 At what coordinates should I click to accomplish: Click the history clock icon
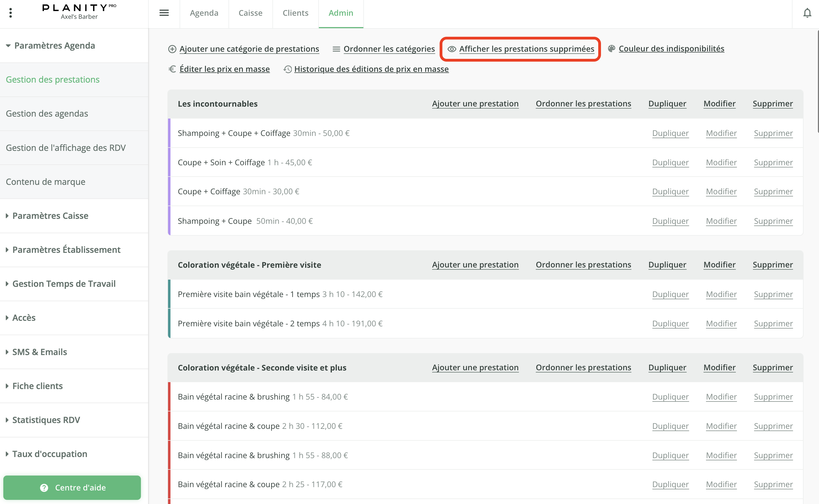click(x=287, y=69)
